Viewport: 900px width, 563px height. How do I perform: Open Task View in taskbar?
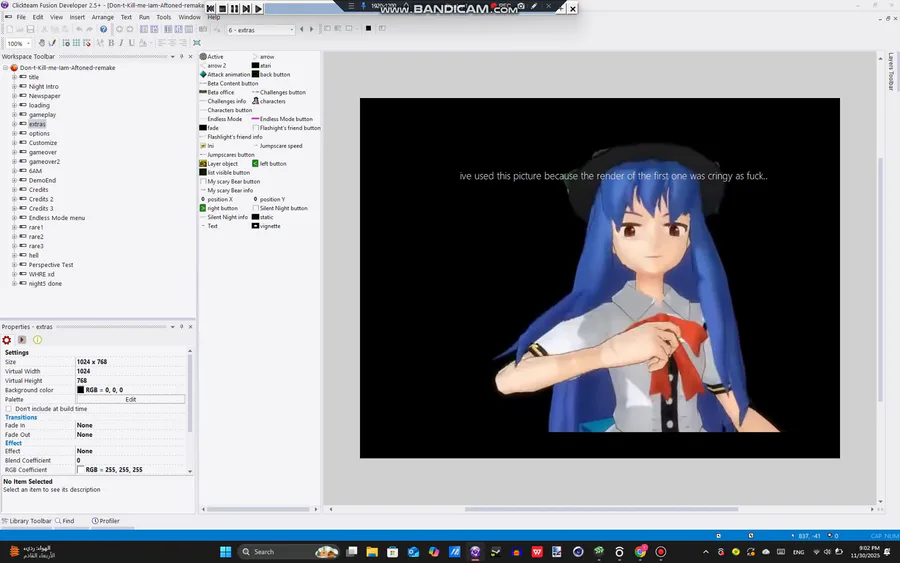352,552
